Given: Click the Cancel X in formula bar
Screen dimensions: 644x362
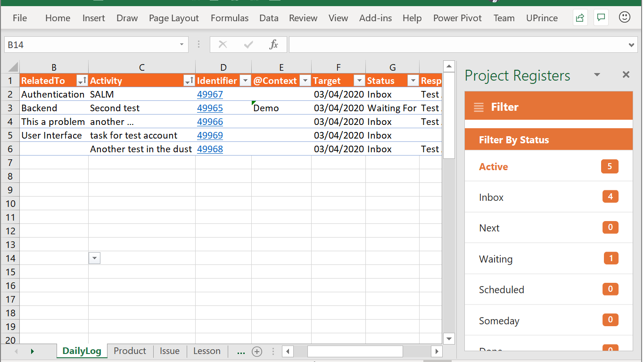Looking at the screenshot, I should [x=223, y=45].
